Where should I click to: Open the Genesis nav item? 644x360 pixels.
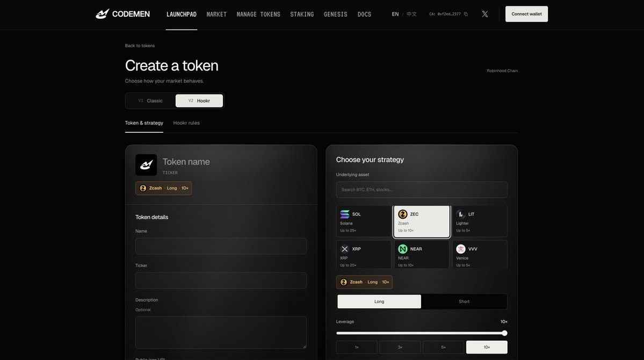(x=336, y=15)
